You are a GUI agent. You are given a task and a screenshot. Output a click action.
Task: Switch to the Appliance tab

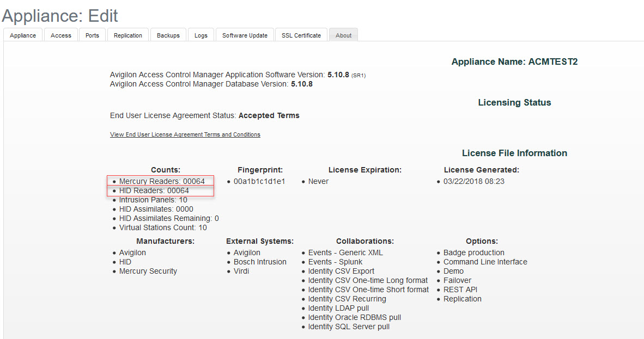point(22,35)
